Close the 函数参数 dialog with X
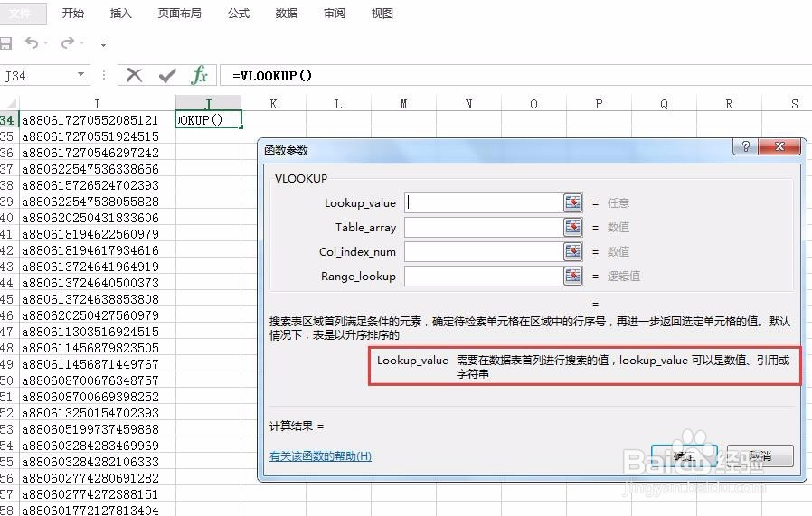 (779, 146)
